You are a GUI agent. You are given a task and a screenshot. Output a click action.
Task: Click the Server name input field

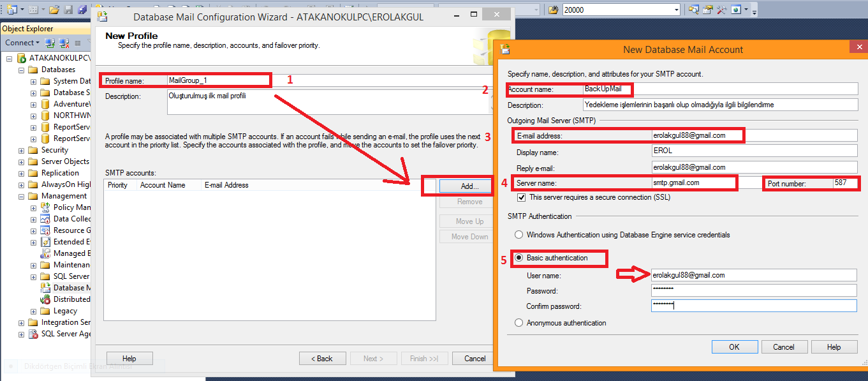coord(693,183)
